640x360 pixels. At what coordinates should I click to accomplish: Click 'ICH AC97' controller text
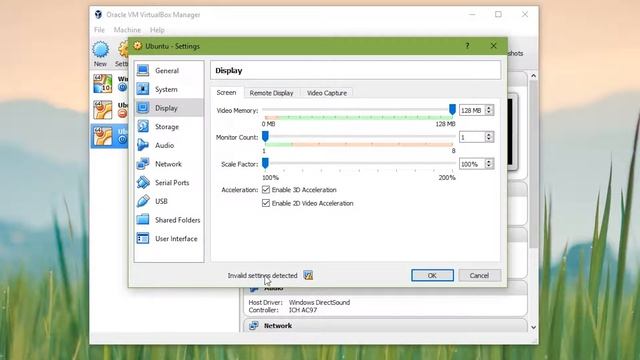point(303,310)
